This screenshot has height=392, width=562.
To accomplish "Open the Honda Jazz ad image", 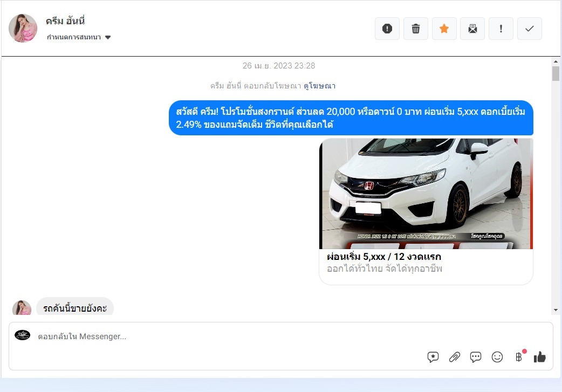I will [426, 194].
